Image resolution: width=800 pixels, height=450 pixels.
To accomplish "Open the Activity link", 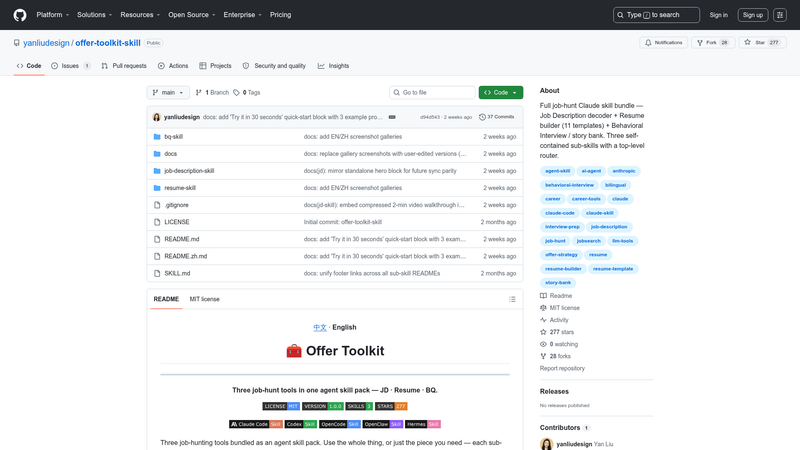I will click(x=554, y=320).
